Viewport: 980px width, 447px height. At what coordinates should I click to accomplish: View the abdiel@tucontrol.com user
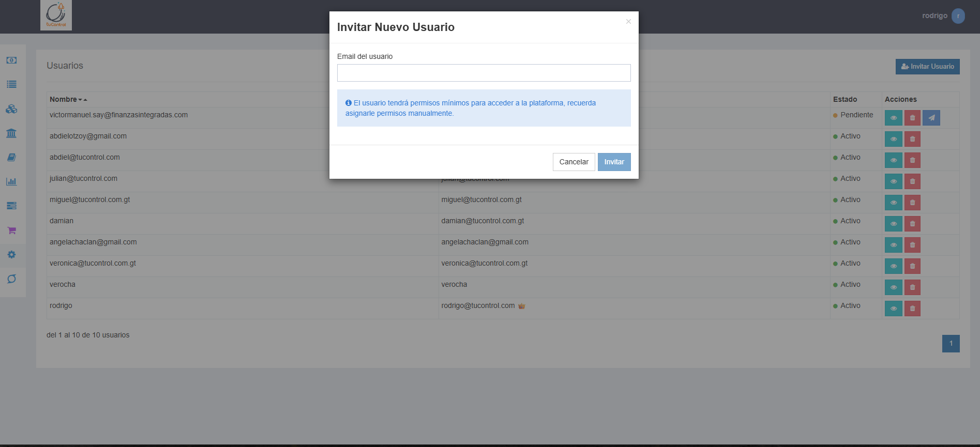893,160
